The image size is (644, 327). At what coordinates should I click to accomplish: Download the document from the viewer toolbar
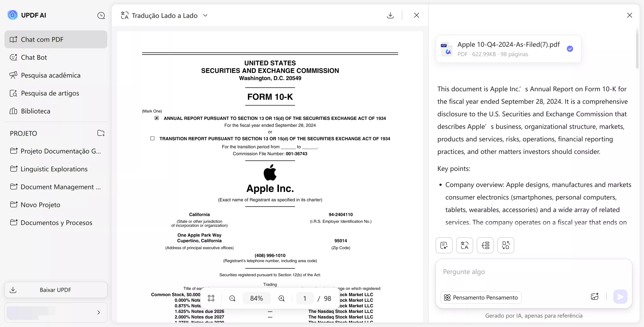(x=390, y=15)
